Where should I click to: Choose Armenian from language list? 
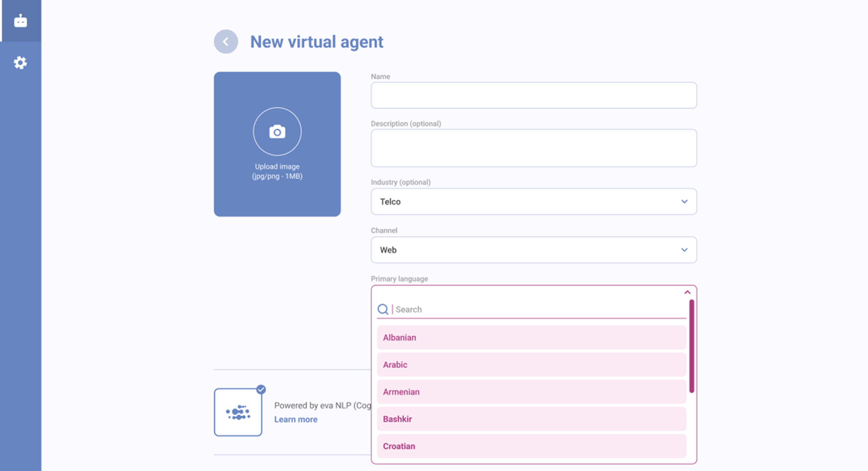click(532, 392)
